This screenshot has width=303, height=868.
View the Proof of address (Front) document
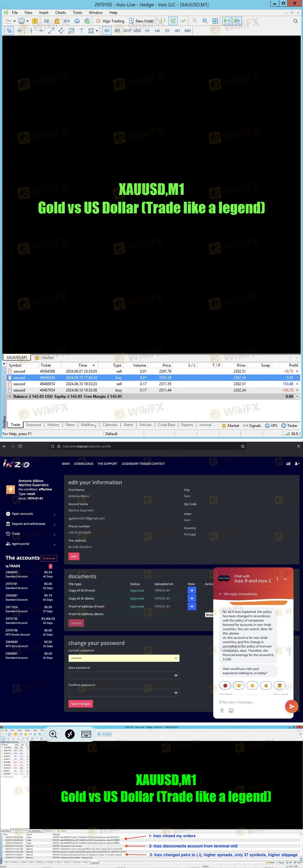click(x=192, y=606)
